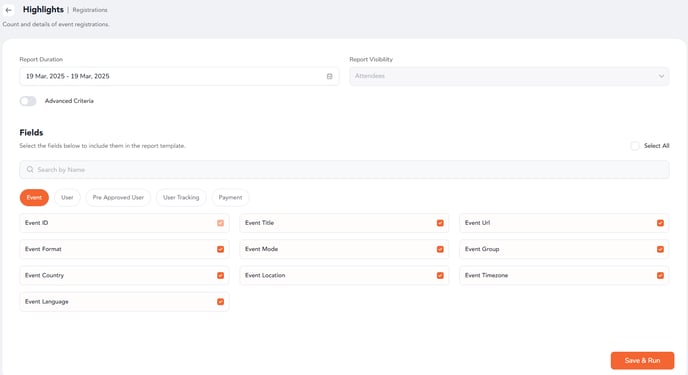Uncheck the Event Url checkbox
Viewport: 688px width, 375px height.
click(660, 223)
